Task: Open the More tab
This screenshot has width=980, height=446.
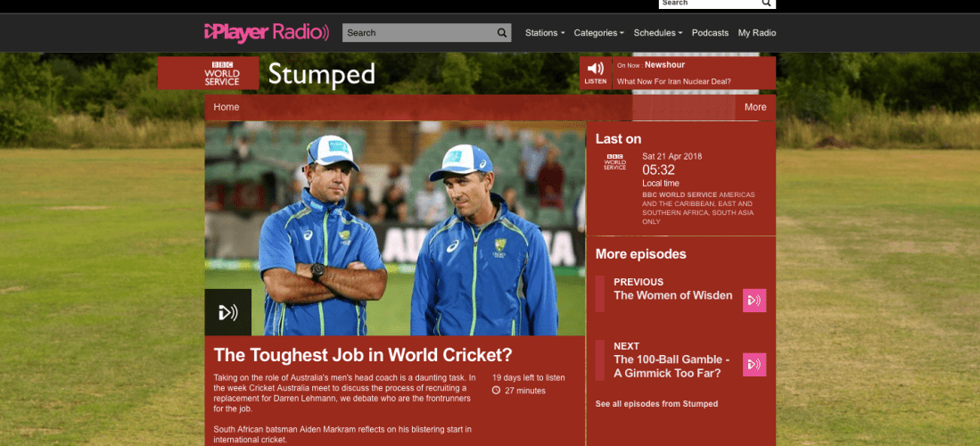Action: [x=754, y=107]
